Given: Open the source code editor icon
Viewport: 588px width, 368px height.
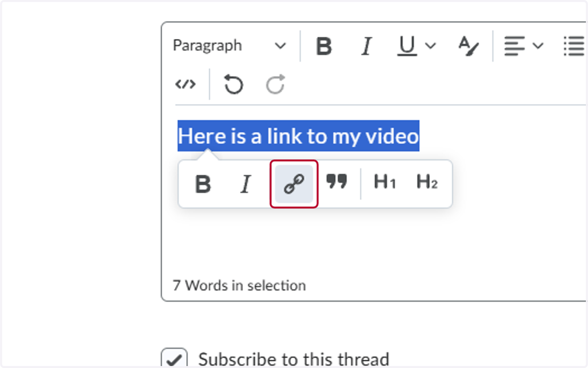Looking at the screenshot, I should coord(185,84).
